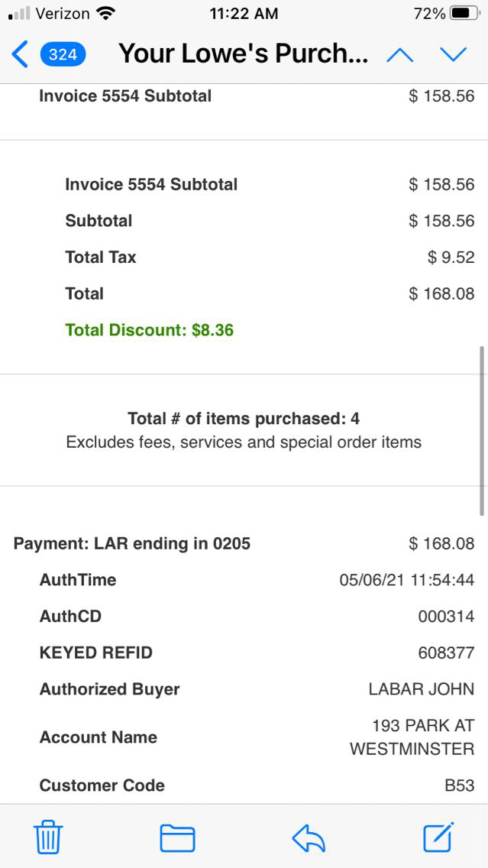Screen dimensions: 488x868
Task: Compose a new email
Action: [439, 837]
